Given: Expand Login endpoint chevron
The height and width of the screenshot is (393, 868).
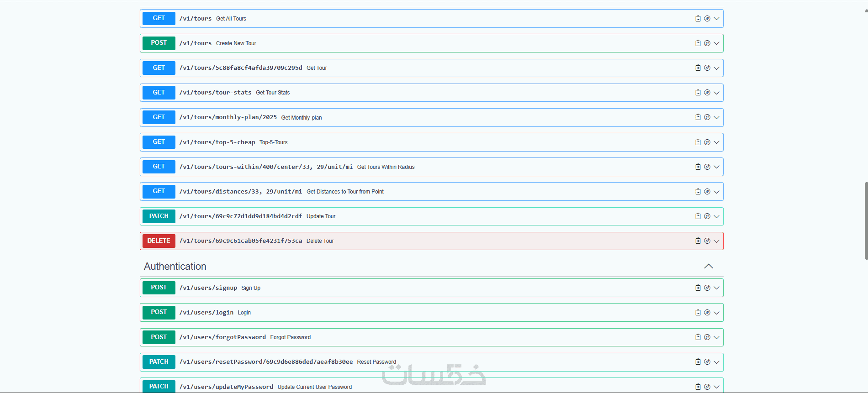Looking at the screenshot, I should click(716, 313).
